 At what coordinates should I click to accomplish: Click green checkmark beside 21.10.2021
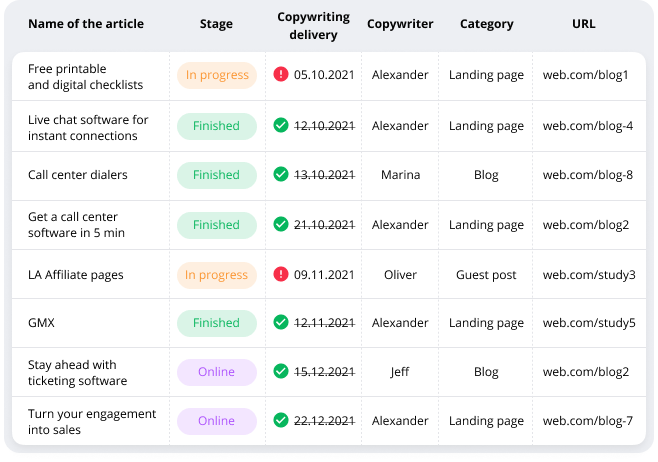[x=281, y=225]
